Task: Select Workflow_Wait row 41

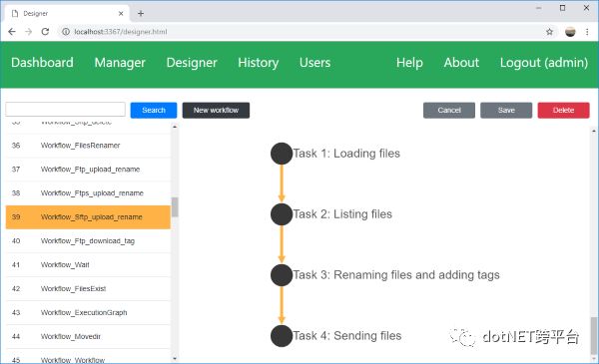Action: [x=88, y=265]
